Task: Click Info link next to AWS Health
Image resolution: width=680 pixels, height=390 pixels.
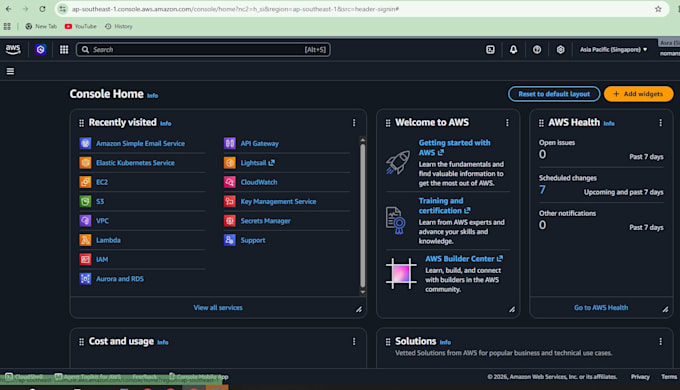Action: click(x=609, y=124)
